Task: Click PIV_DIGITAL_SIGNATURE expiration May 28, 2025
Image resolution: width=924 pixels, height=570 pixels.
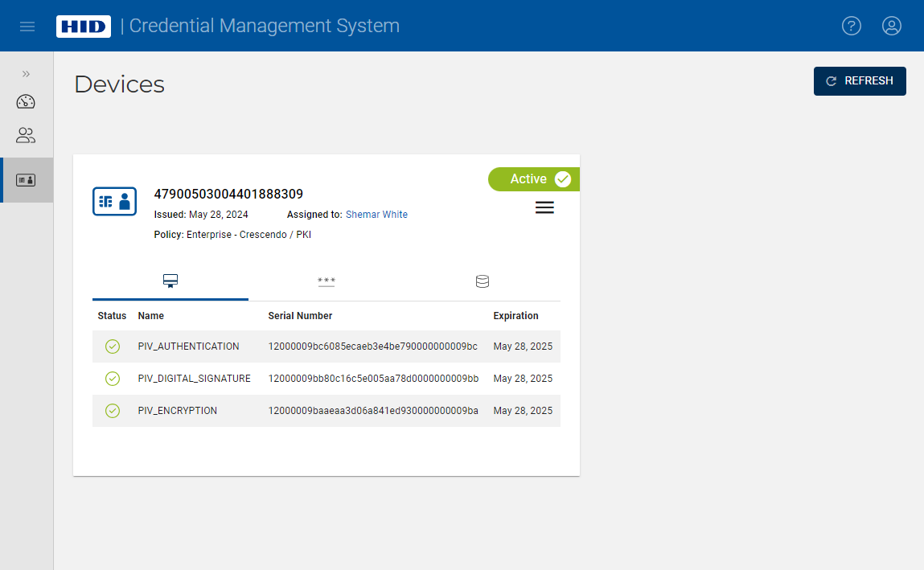Action: click(523, 379)
